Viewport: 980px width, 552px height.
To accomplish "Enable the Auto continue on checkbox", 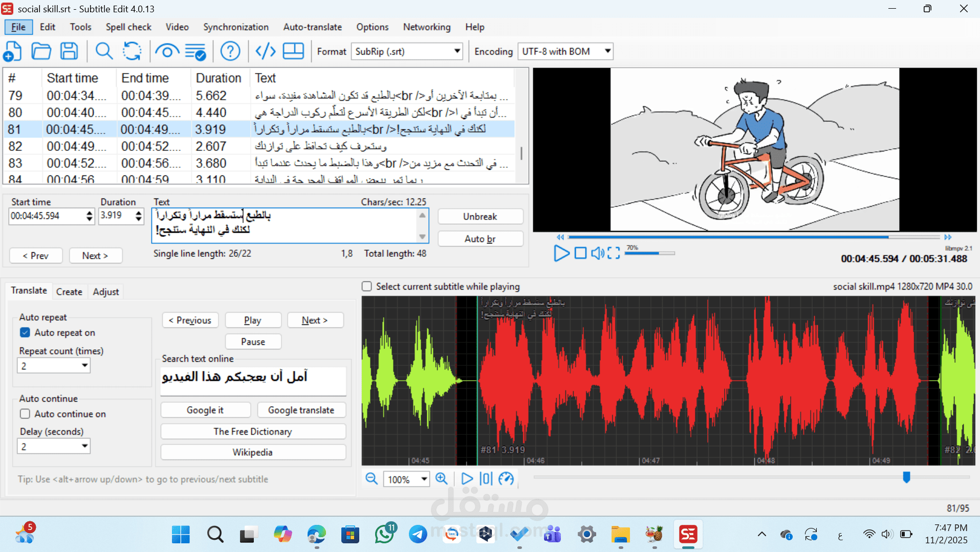I will click(25, 414).
